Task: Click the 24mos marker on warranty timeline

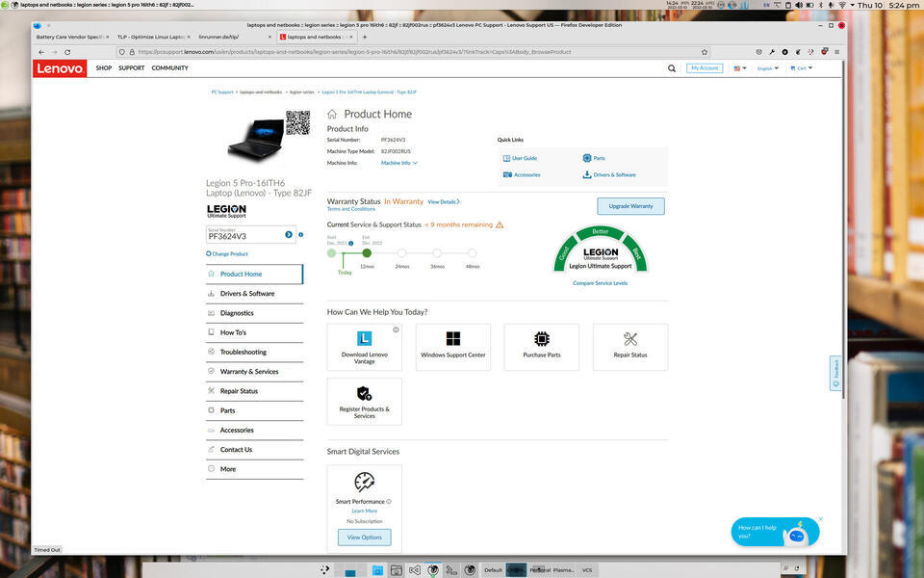Action: (x=402, y=253)
